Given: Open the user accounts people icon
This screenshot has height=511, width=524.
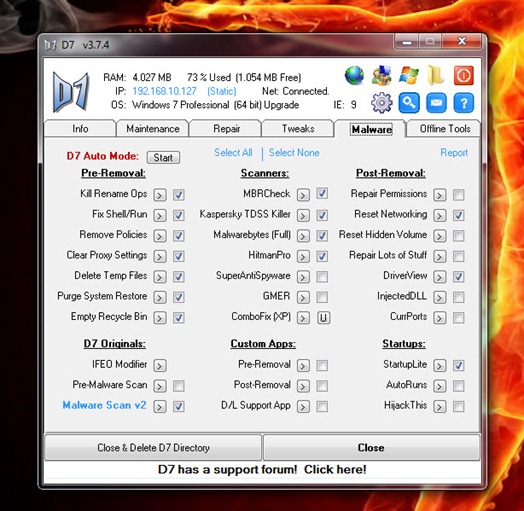Looking at the screenshot, I should pyautogui.click(x=382, y=76).
